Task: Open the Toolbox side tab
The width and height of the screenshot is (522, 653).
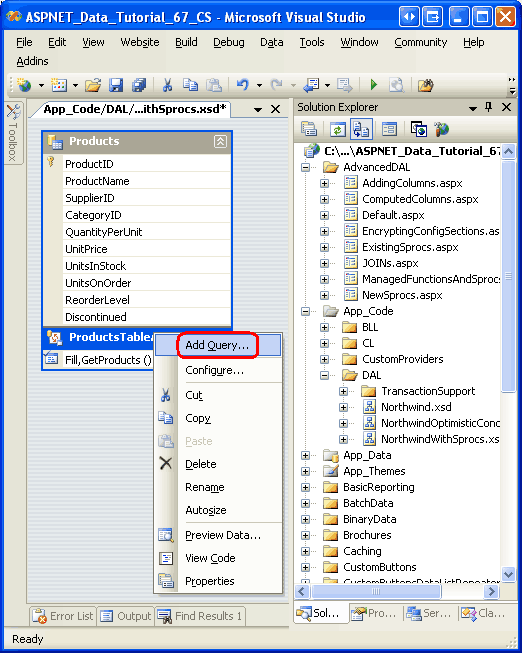Action: [13, 133]
